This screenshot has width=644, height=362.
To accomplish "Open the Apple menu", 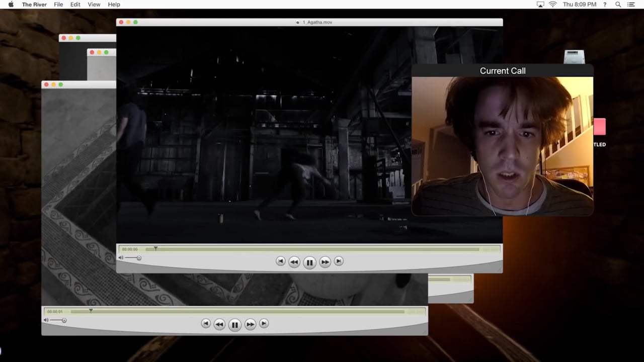I will point(11,4).
